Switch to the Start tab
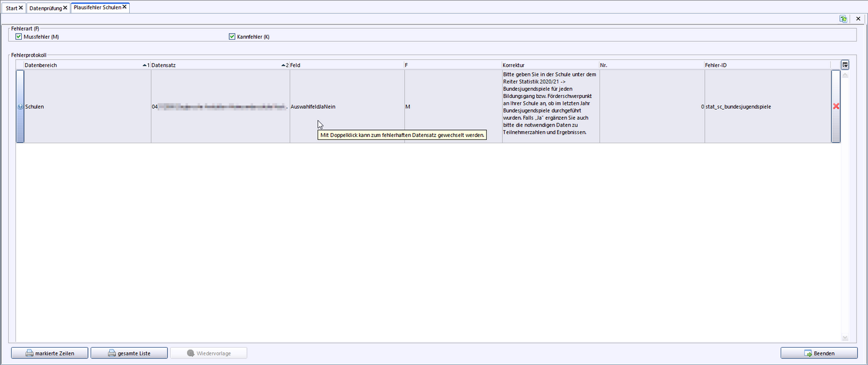Screen dimensions: 868x365 [x=12, y=8]
